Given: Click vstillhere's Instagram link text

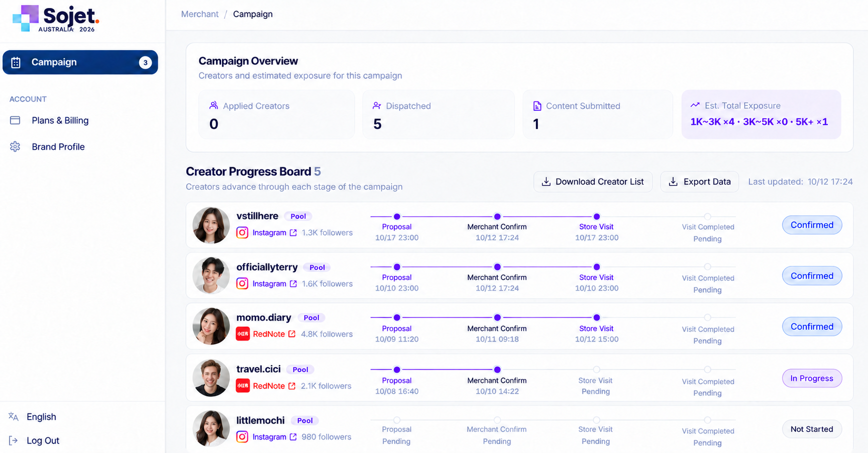Looking at the screenshot, I should click(x=269, y=232).
